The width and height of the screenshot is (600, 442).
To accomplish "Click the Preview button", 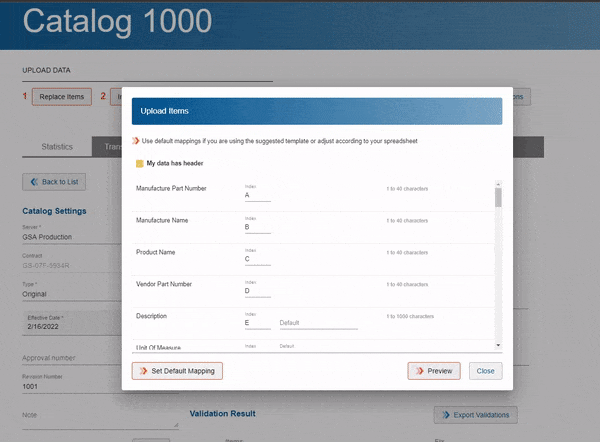I will click(434, 371).
